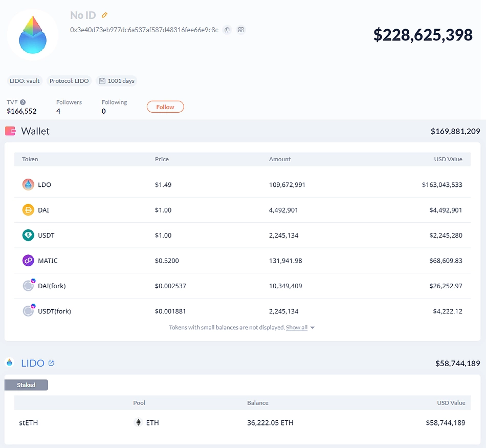This screenshot has width=486, height=448.
Task: Click the Pool column header
Action: 139,403
